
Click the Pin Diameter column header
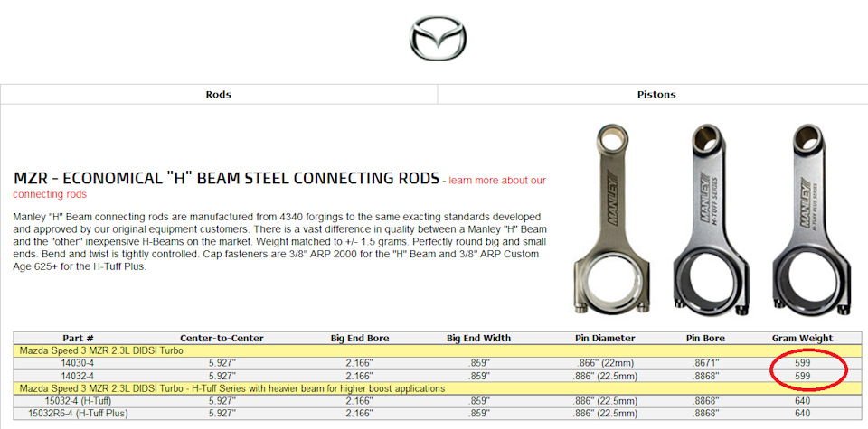click(x=605, y=338)
